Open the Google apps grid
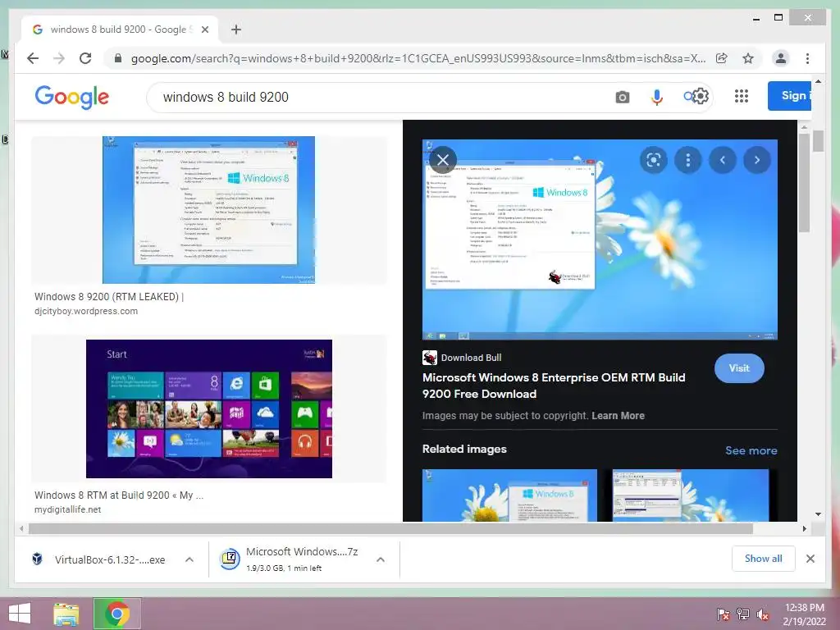This screenshot has height=630, width=840. point(742,96)
